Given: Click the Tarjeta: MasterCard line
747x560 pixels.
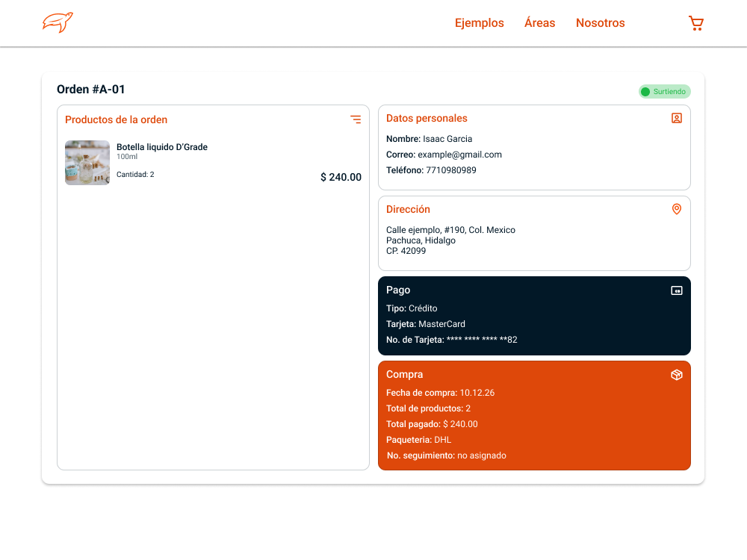Looking at the screenshot, I should click(x=426, y=324).
